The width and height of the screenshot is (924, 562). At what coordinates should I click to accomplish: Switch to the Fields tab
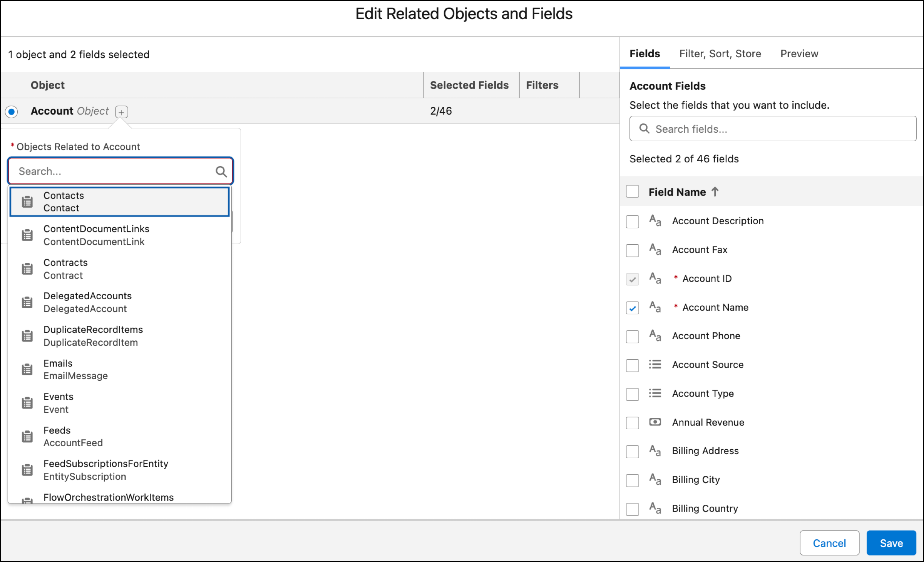click(x=644, y=54)
